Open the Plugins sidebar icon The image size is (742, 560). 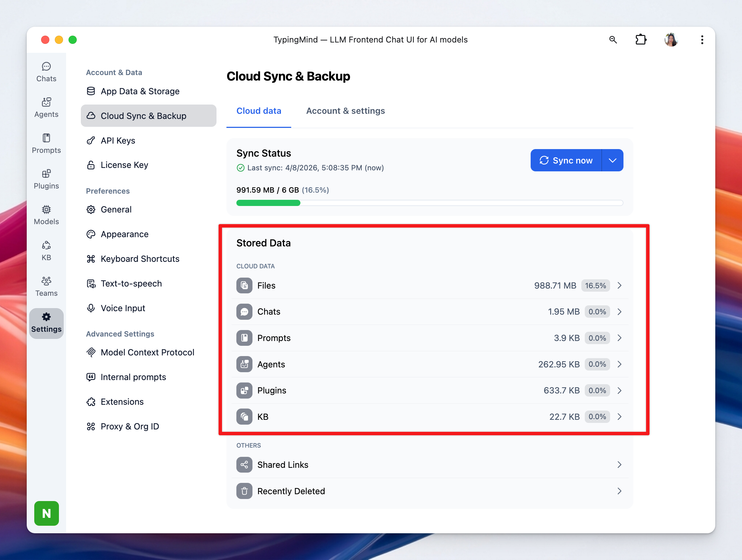(x=46, y=179)
